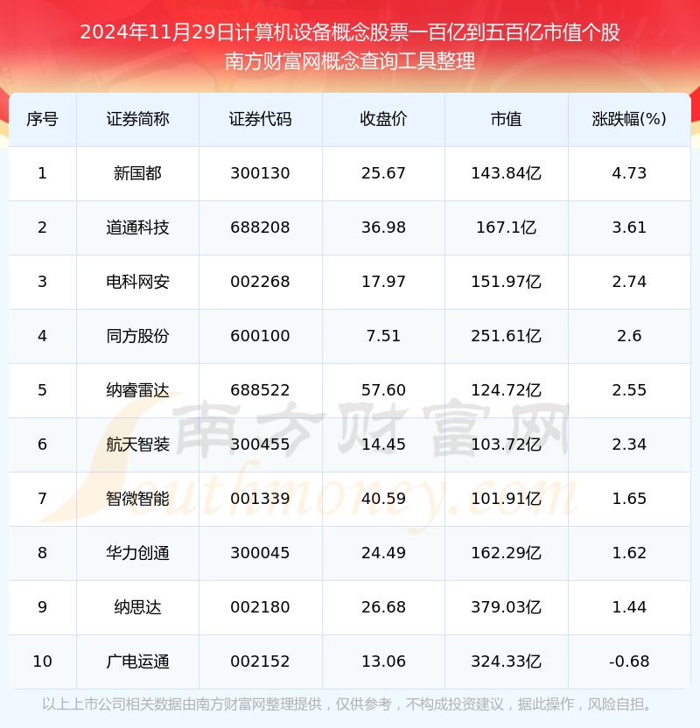The width and height of the screenshot is (700, 728).
Task: Click closing price 40.59
Action: tap(383, 499)
